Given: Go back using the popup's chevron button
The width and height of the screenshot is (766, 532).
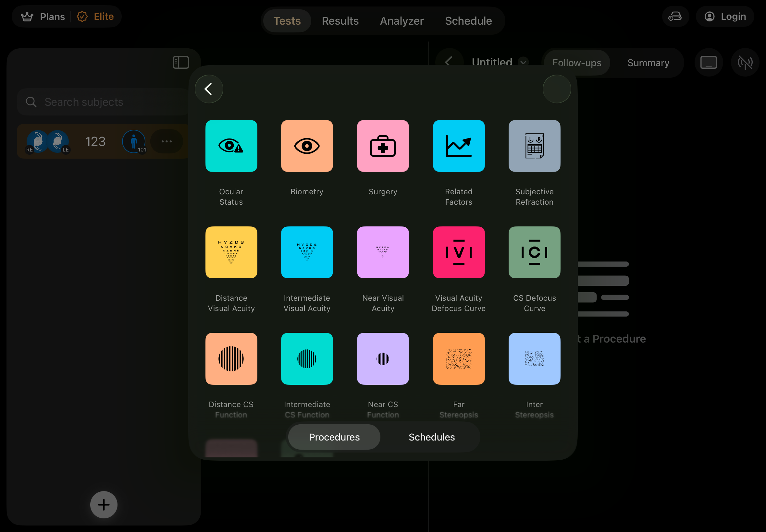Looking at the screenshot, I should [x=209, y=89].
